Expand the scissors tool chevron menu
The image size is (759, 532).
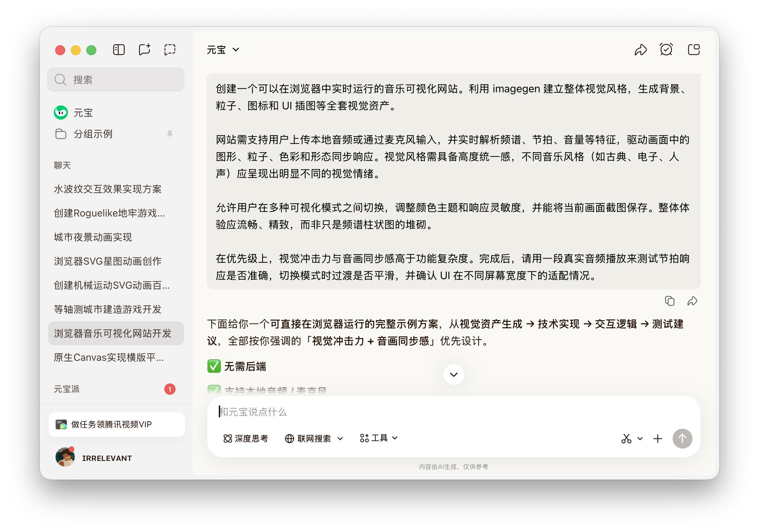pyautogui.click(x=640, y=439)
